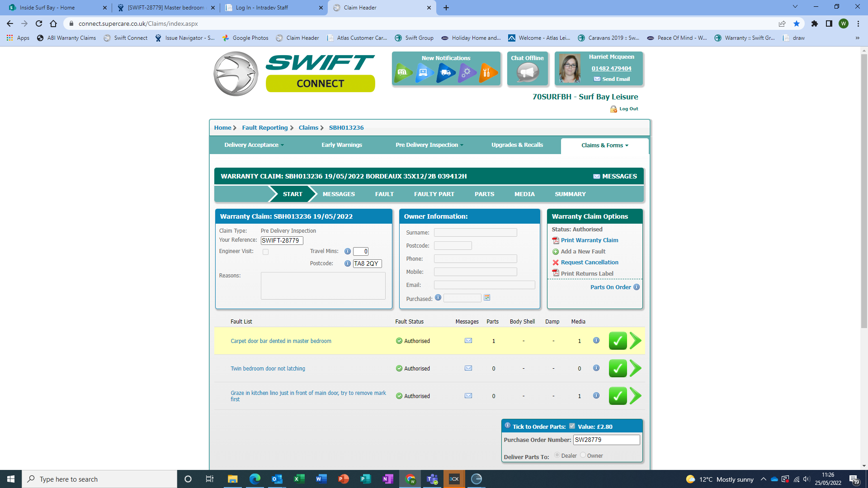Open calendar picker beside Purchased field

(x=487, y=298)
